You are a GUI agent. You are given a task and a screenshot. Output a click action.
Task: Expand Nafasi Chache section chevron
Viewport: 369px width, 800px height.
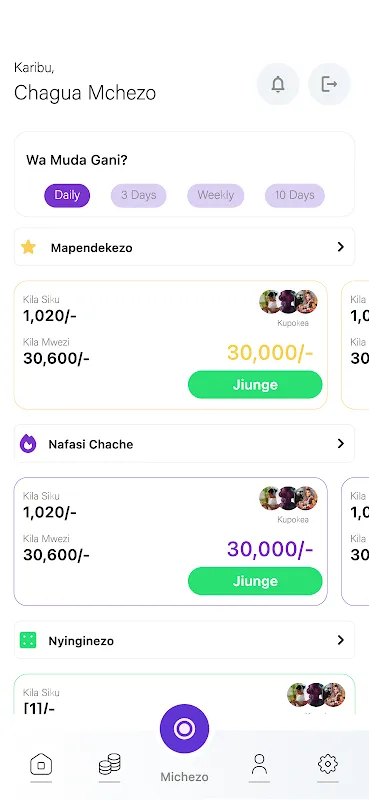[x=341, y=443]
